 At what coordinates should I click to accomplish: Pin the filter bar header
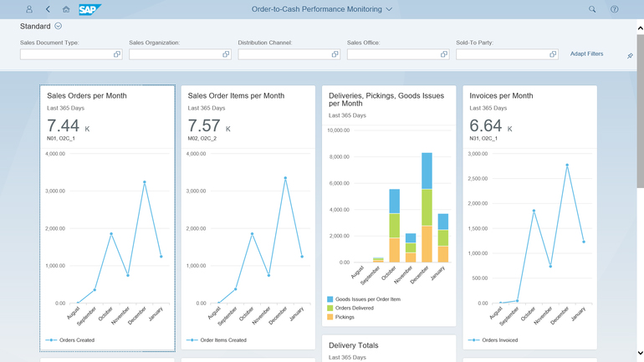pyautogui.click(x=630, y=56)
